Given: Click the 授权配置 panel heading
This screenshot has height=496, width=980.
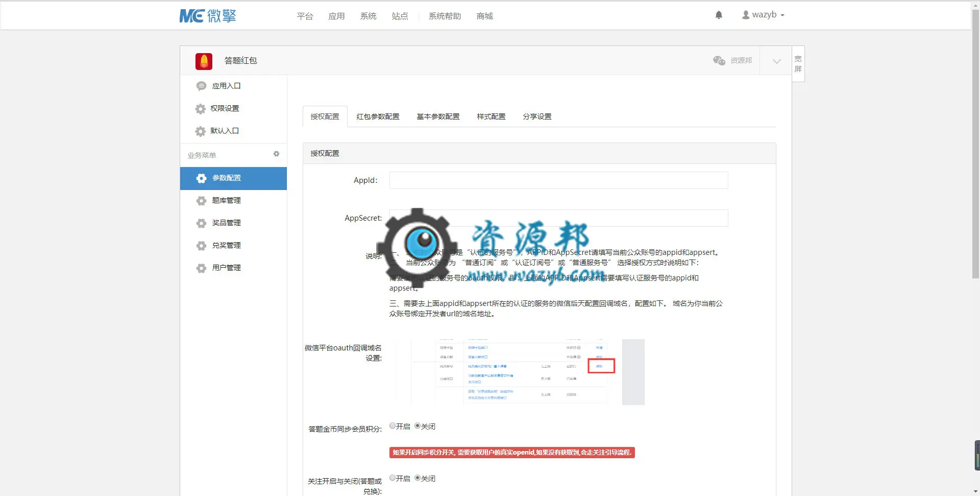Looking at the screenshot, I should point(325,153).
